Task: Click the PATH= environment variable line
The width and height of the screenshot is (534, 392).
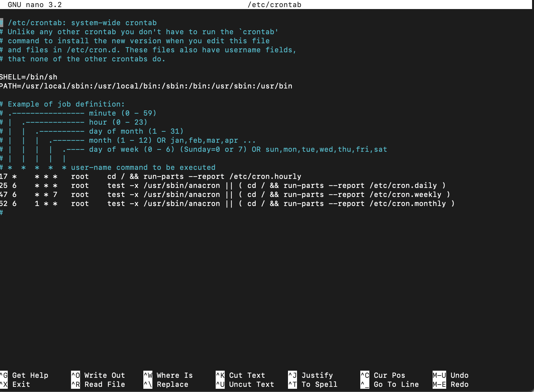Action: point(146,86)
